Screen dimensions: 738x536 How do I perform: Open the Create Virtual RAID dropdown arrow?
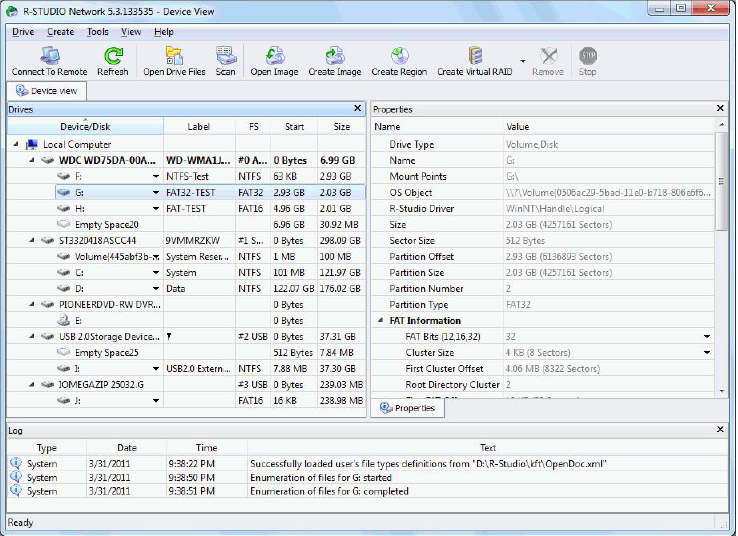[522, 61]
